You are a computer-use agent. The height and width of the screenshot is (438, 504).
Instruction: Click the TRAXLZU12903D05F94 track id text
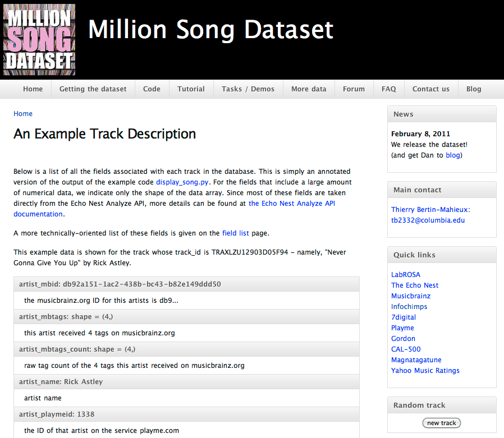click(250, 252)
